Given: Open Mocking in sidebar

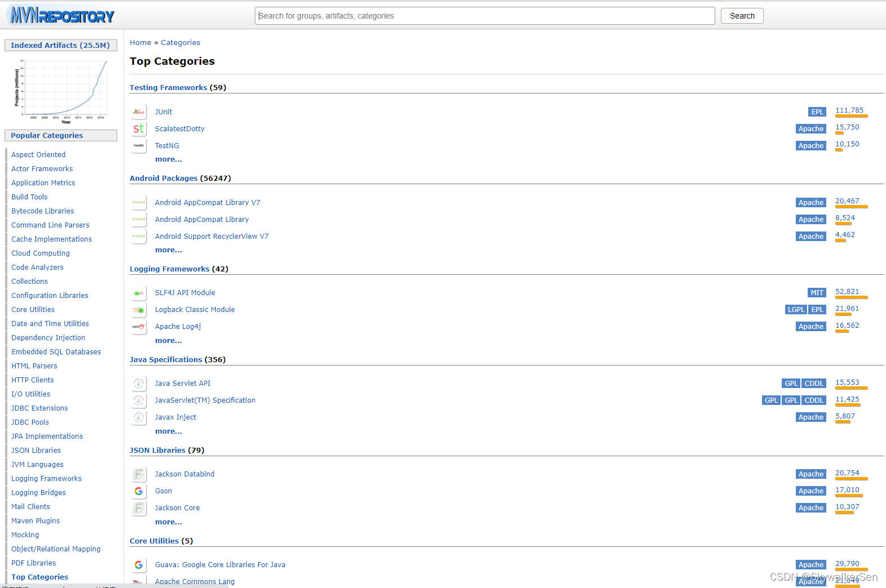Looking at the screenshot, I should 25,535.
